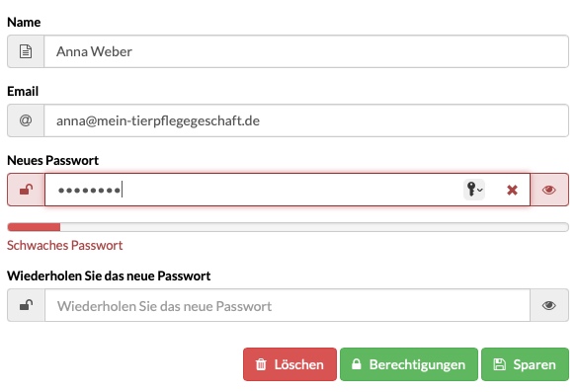Show the new password with the red eye toggle
The image size is (579, 392).
coord(549,190)
